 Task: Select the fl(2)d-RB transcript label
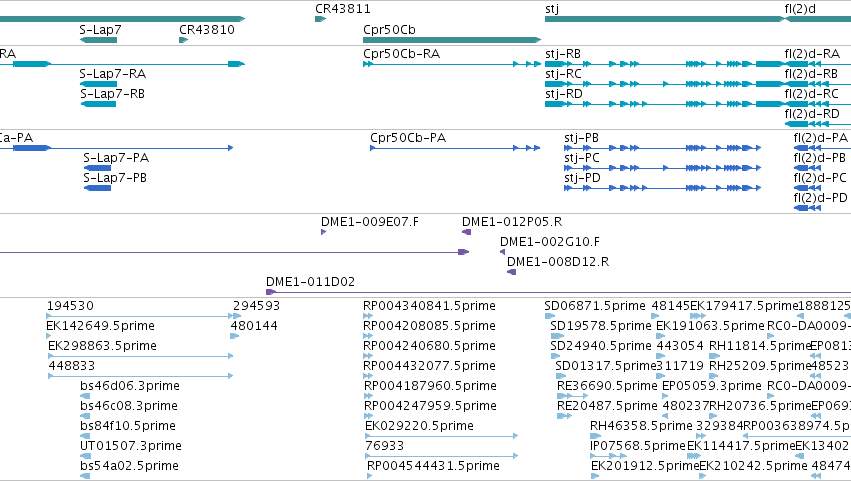(811, 73)
